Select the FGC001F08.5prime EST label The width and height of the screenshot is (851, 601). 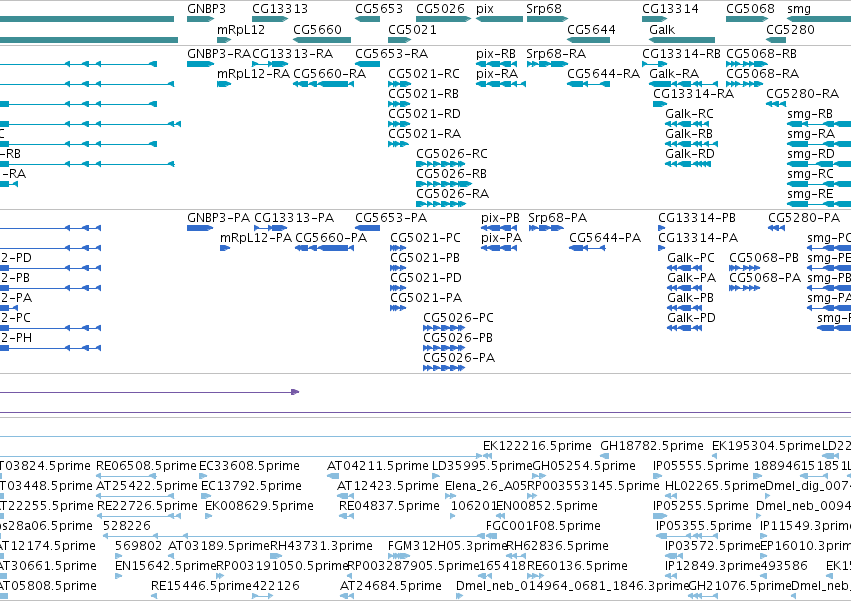click(543, 526)
